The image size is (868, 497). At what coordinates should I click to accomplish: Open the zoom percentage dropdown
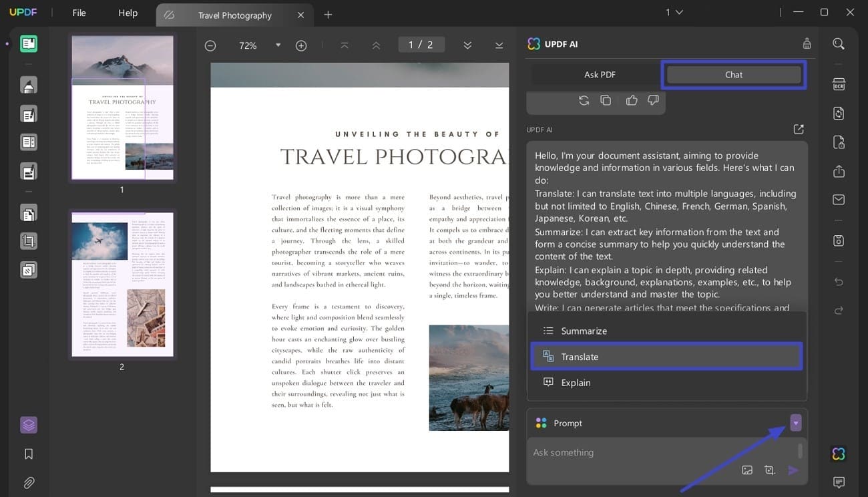pyautogui.click(x=278, y=45)
